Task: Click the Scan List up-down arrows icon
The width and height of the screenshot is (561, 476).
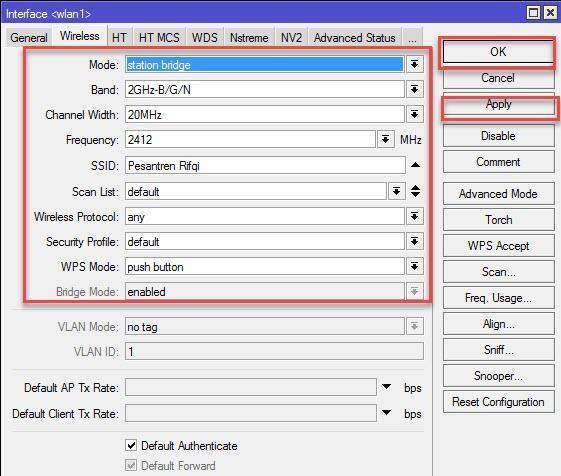Action: 415,191
